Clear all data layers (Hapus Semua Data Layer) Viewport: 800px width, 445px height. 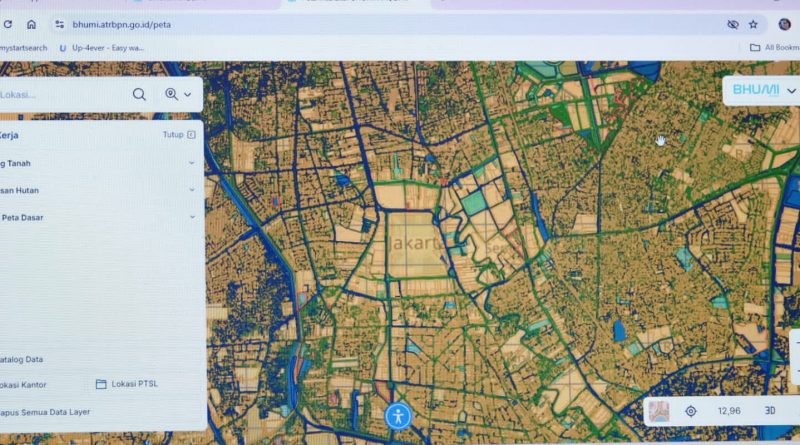tap(45, 411)
